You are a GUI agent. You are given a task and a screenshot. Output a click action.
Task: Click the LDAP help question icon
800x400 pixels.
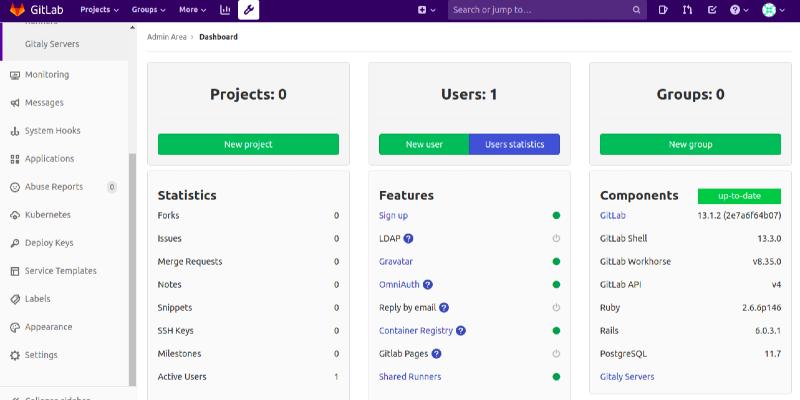(x=408, y=239)
